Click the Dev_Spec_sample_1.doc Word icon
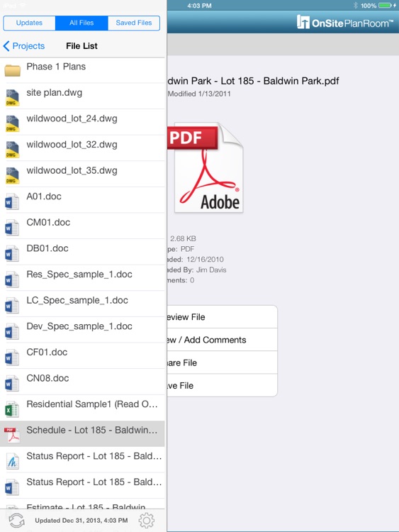399x532 pixels. 12,331
